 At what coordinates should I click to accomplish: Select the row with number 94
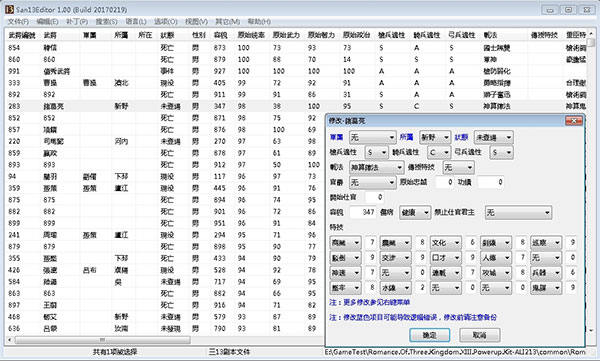[165, 176]
